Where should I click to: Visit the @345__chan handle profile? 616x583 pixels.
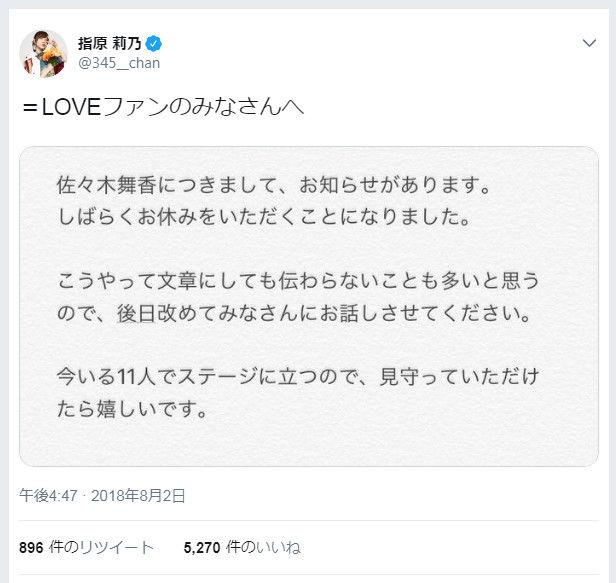[119, 63]
